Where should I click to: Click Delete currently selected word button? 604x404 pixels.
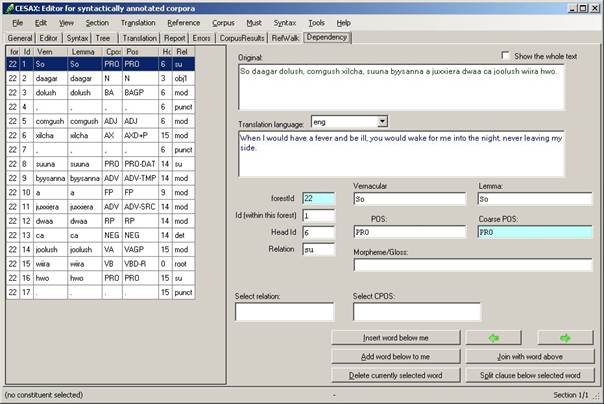[x=395, y=375]
